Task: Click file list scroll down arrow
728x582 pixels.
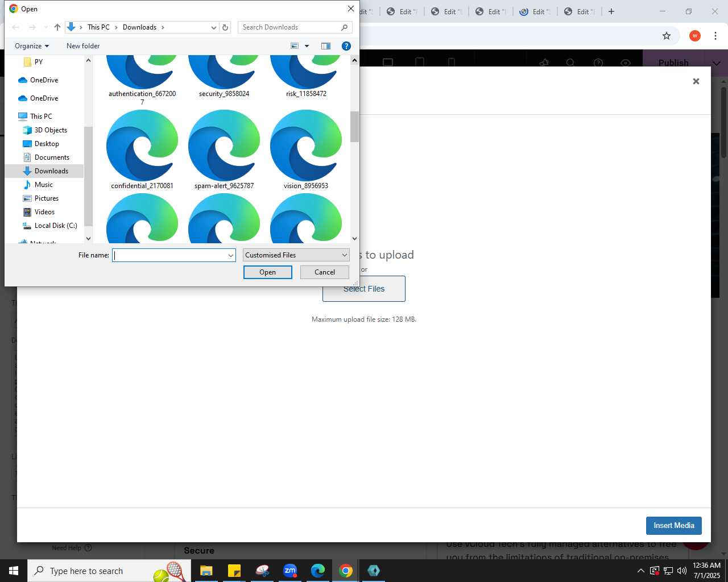Action: click(354, 239)
